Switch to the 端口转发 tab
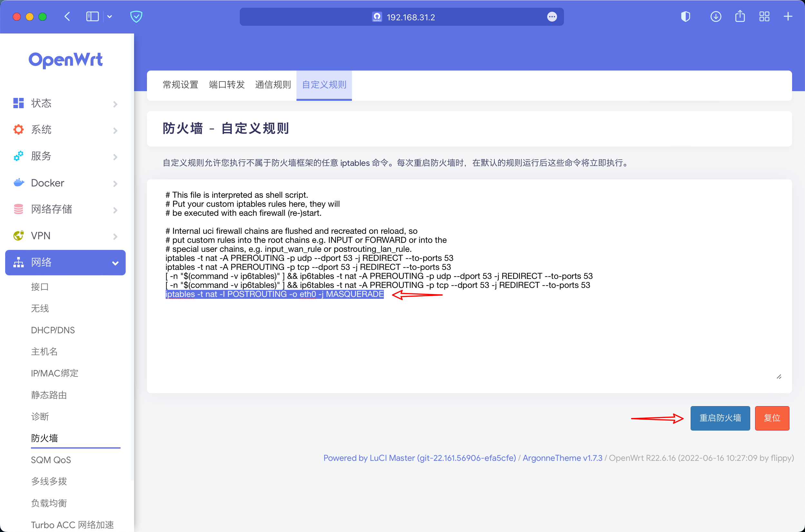The height and width of the screenshot is (532, 805). (x=227, y=84)
